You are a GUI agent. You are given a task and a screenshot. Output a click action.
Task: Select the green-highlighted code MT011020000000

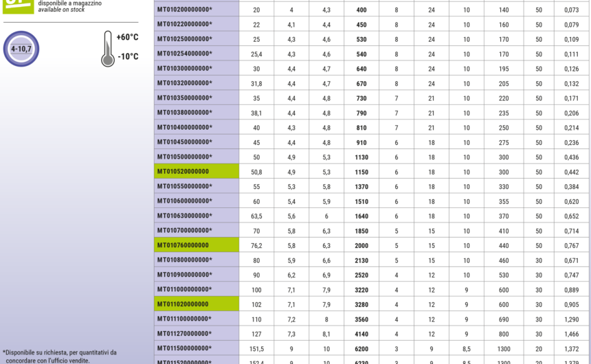click(x=183, y=304)
